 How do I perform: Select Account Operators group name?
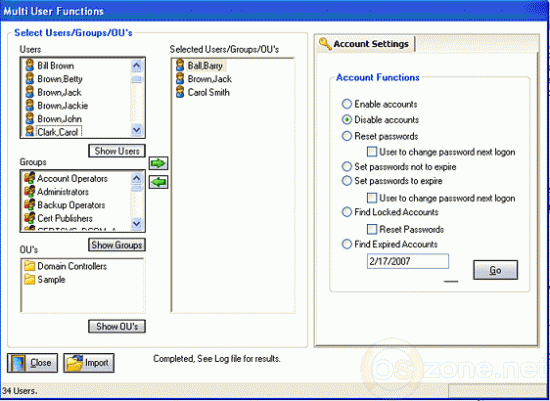[x=73, y=178]
